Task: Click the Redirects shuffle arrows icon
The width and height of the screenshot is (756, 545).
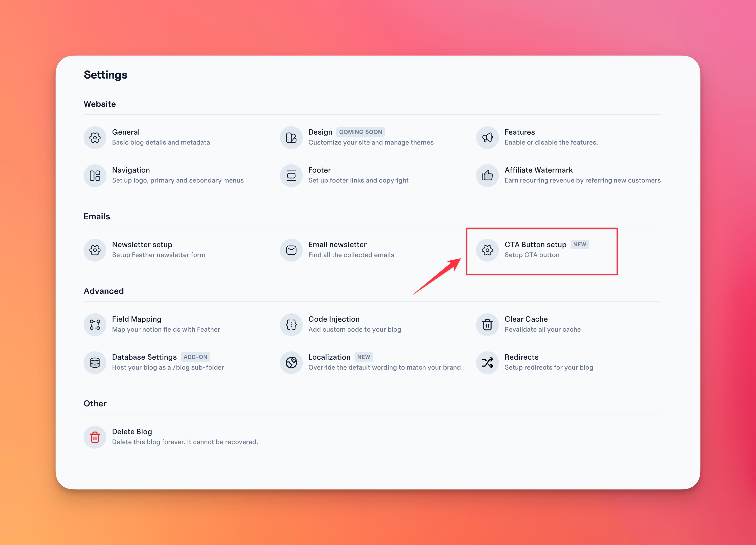Action: click(487, 362)
